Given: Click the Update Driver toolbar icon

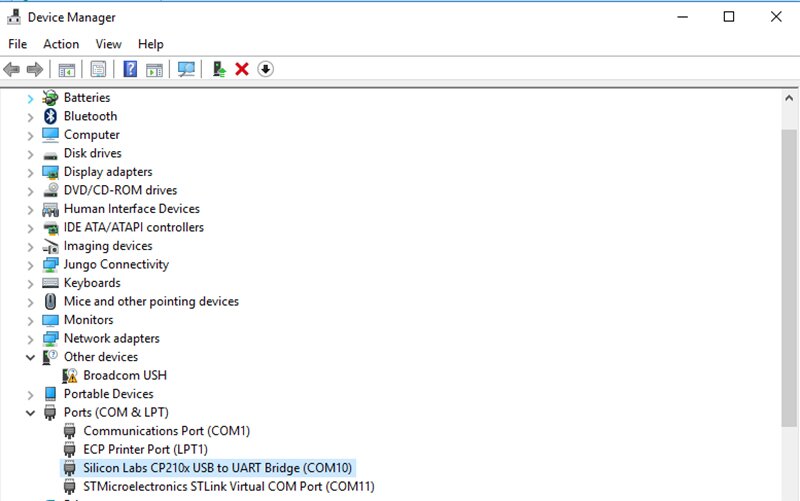Looking at the screenshot, I should point(219,69).
